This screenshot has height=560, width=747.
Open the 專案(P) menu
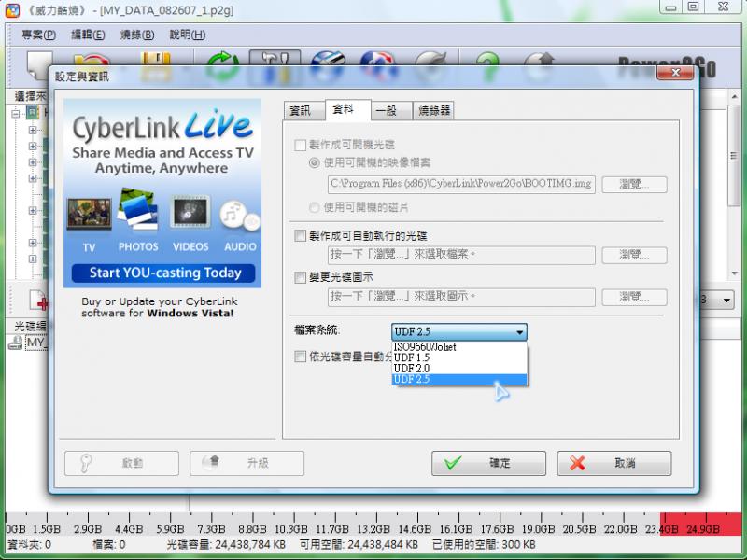click(38, 35)
